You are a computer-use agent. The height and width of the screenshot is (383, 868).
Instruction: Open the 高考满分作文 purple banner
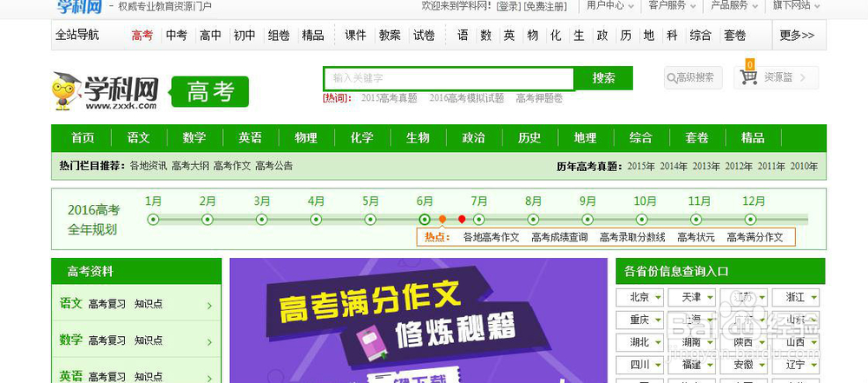(x=418, y=320)
